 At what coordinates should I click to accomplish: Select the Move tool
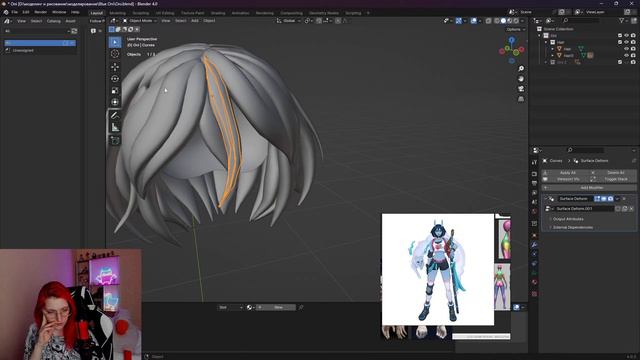115,67
